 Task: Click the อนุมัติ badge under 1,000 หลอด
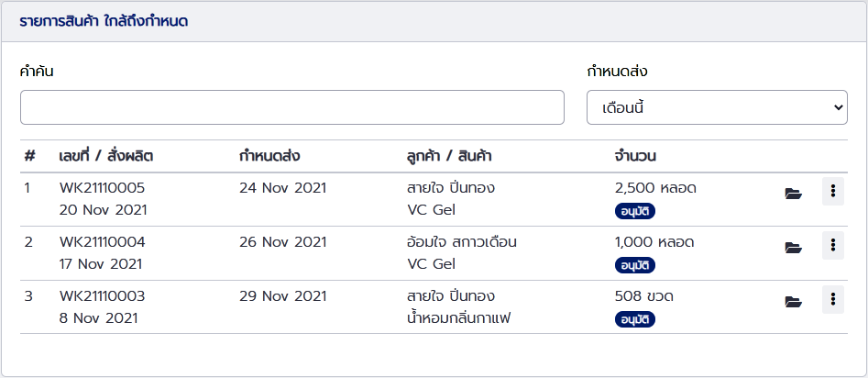(635, 265)
